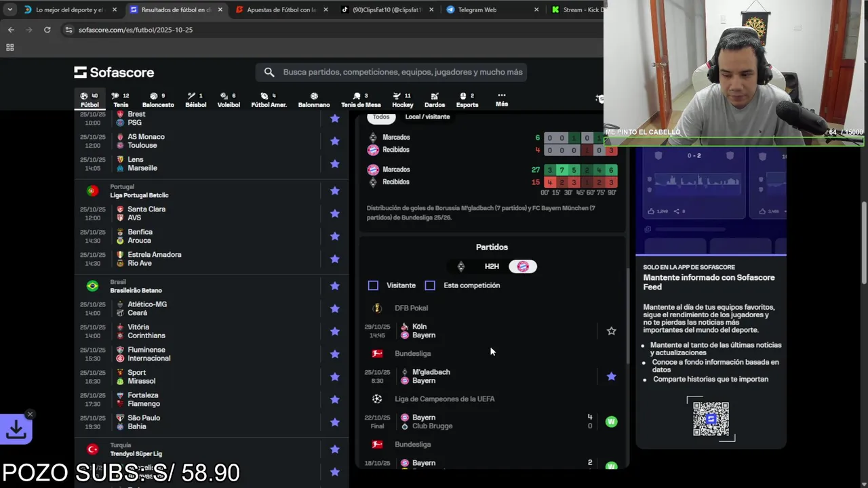The height and width of the screenshot is (488, 868).
Task: Open the DFB Pokal competition link
Action: coord(411,308)
